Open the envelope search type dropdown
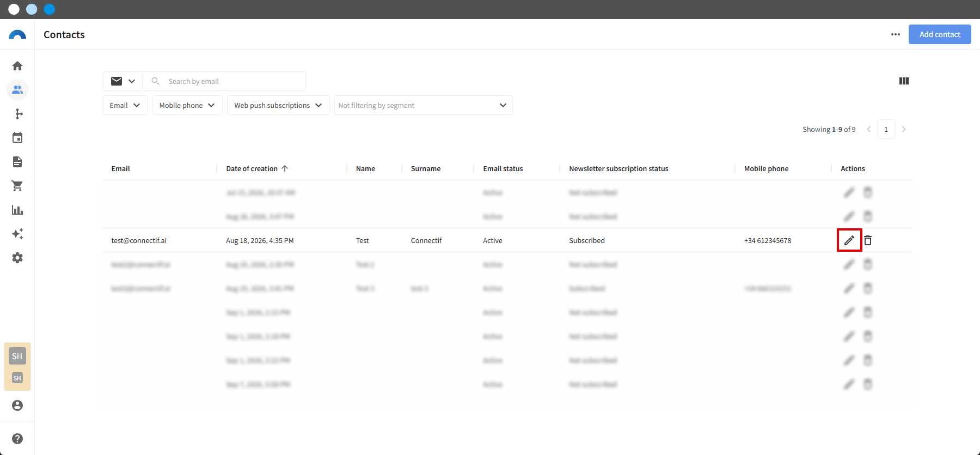 pos(123,81)
